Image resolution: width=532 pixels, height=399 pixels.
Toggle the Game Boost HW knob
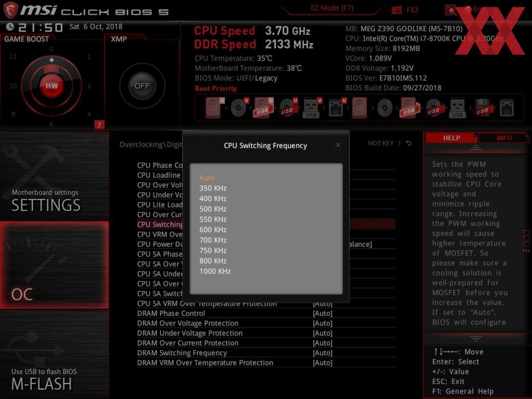pos(52,86)
